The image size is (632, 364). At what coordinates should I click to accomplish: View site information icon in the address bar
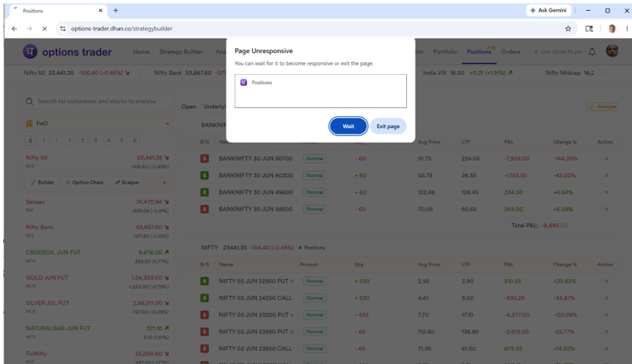pos(63,29)
